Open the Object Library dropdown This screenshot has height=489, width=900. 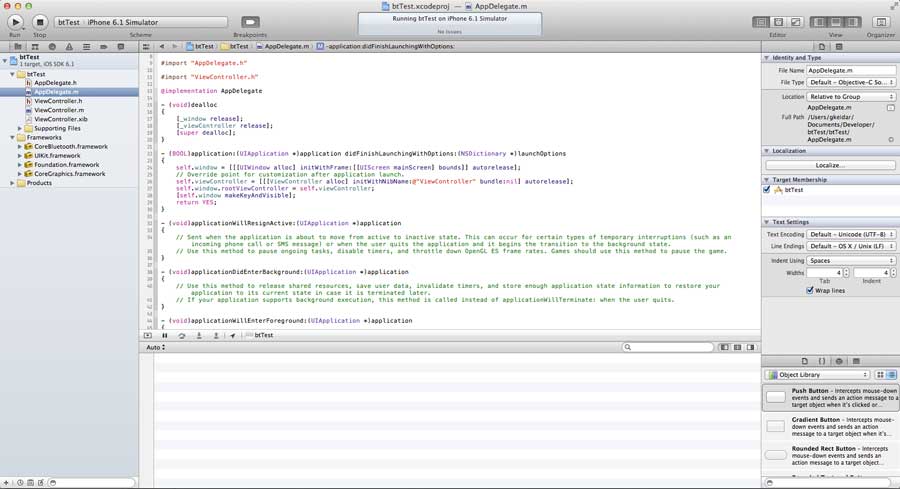(x=823, y=375)
